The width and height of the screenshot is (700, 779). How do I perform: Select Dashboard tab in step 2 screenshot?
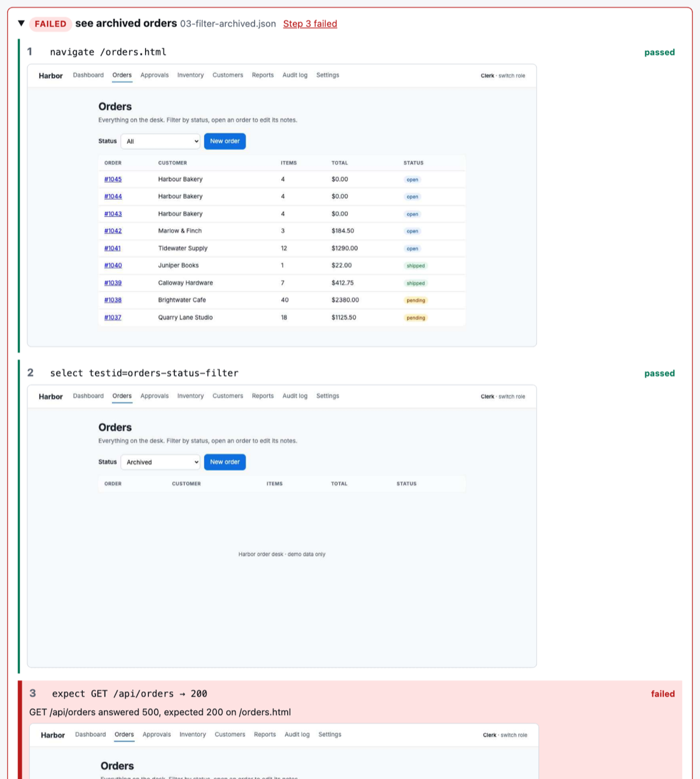(88, 396)
